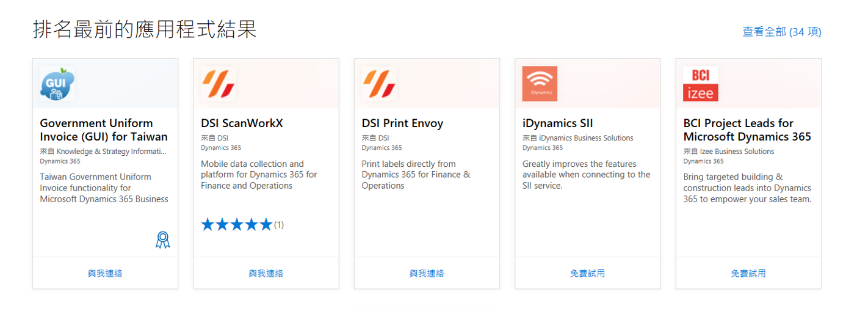This screenshot has height=311, width=868.
Task: Click the GUI for Taiwan app logo
Action: coord(57,84)
